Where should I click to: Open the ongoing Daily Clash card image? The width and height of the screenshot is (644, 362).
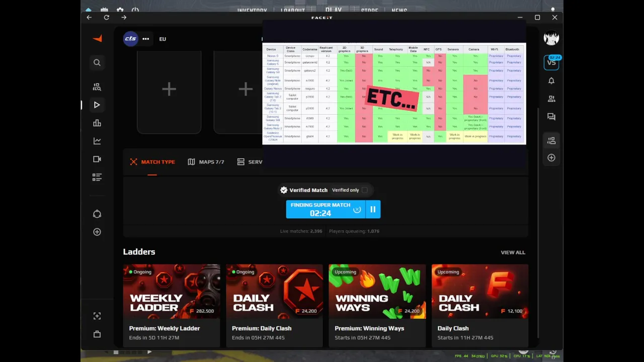click(274, 292)
